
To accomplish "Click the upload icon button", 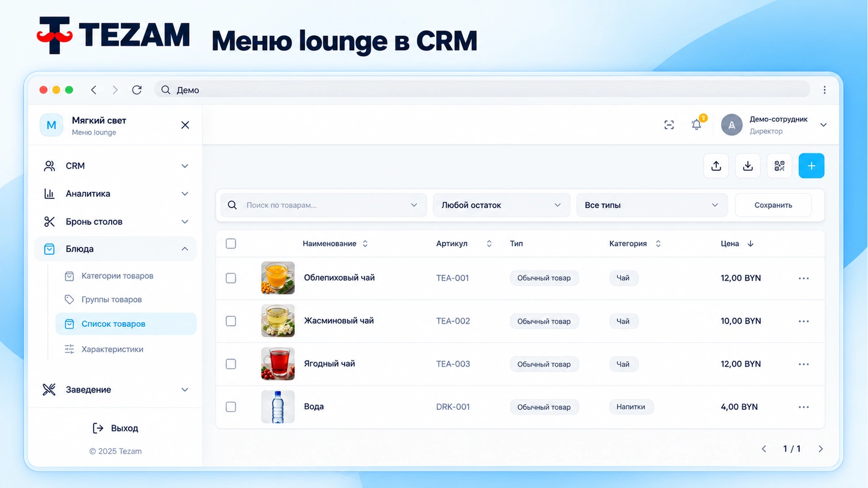I will pyautogui.click(x=716, y=166).
